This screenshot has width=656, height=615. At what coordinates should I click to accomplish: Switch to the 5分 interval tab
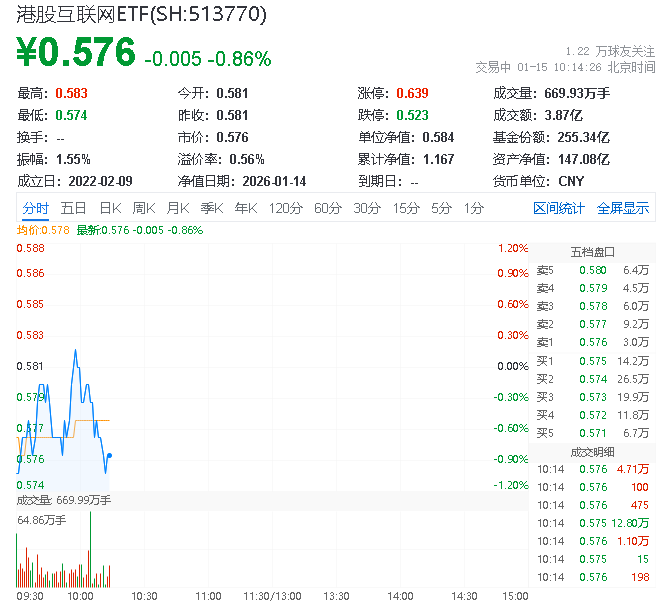[441, 208]
